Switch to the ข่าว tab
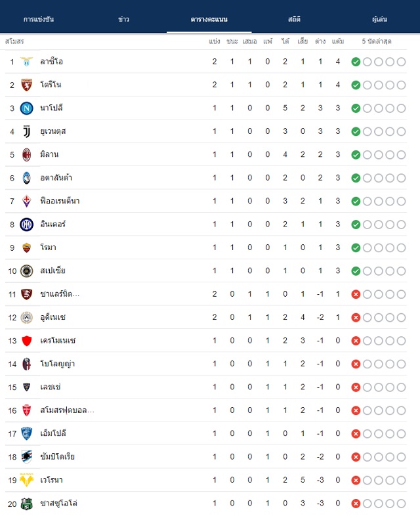The image size is (420, 520). [x=124, y=19]
